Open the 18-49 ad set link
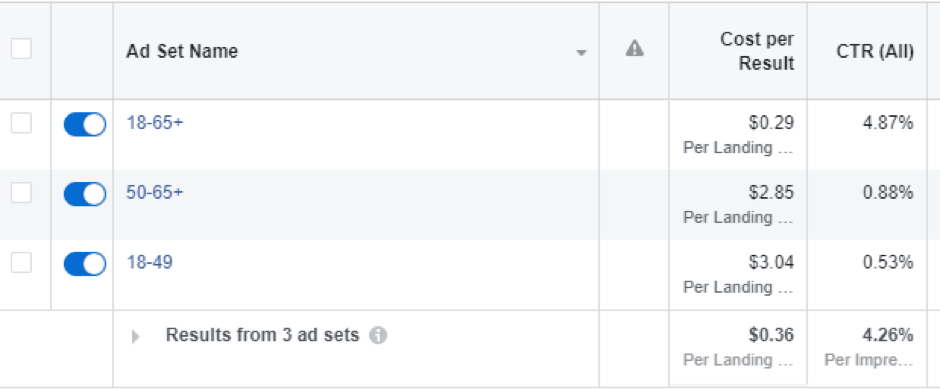 coord(149,262)
